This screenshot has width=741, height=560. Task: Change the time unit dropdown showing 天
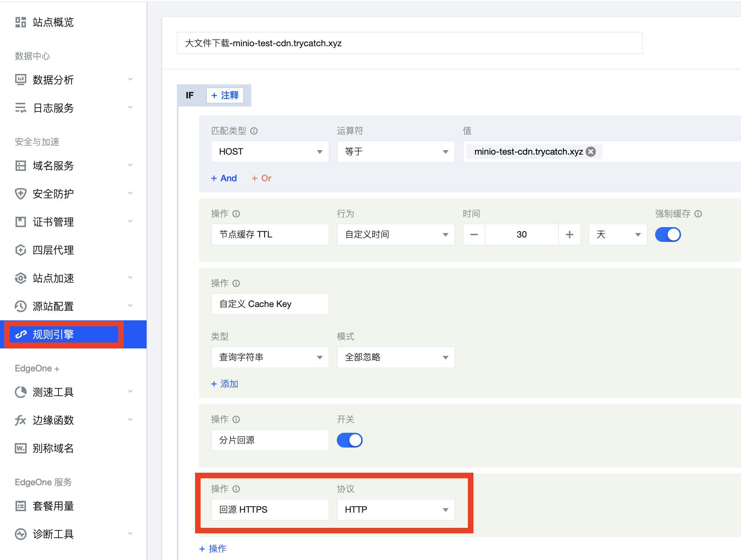click(617, 234)
